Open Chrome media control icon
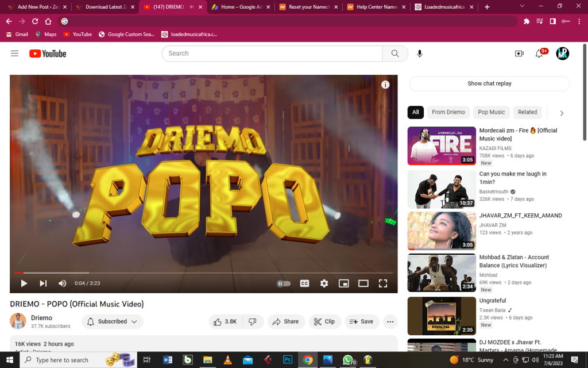Screen dimensions: 588x368 pos(540,21)
